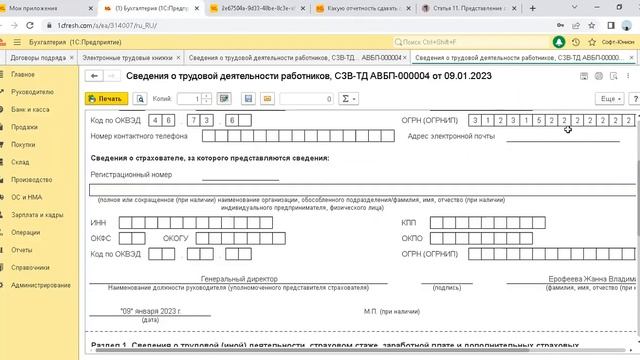Viewport: 640px width, 360px height.
Task: Go forward with the right arrow button
Action: coord(111,76)
